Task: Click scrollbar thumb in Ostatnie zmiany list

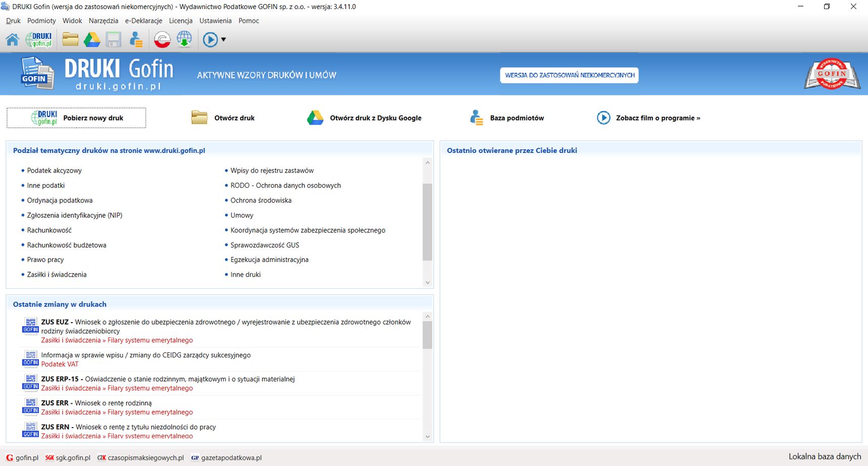Action: (x=427, y=335)
